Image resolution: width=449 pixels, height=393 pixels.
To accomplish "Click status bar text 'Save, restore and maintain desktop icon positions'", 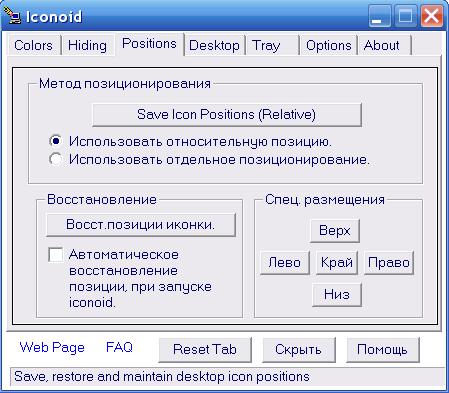I will [162, 377].
